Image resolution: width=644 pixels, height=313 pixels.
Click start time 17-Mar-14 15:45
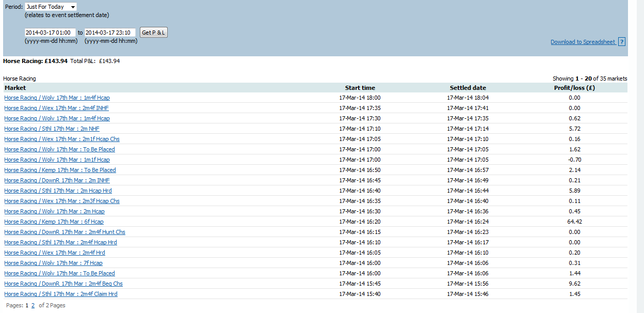pyautogui.click(x=360, y=284)
